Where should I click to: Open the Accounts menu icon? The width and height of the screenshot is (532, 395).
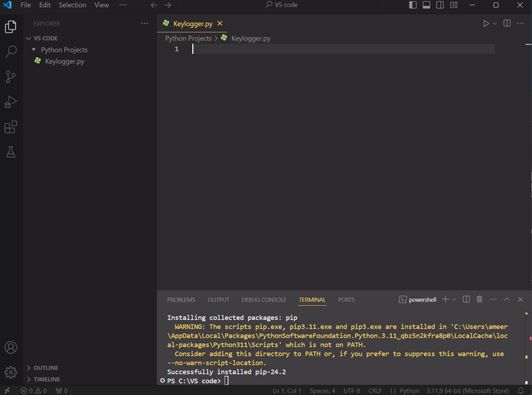click(10, 347)
